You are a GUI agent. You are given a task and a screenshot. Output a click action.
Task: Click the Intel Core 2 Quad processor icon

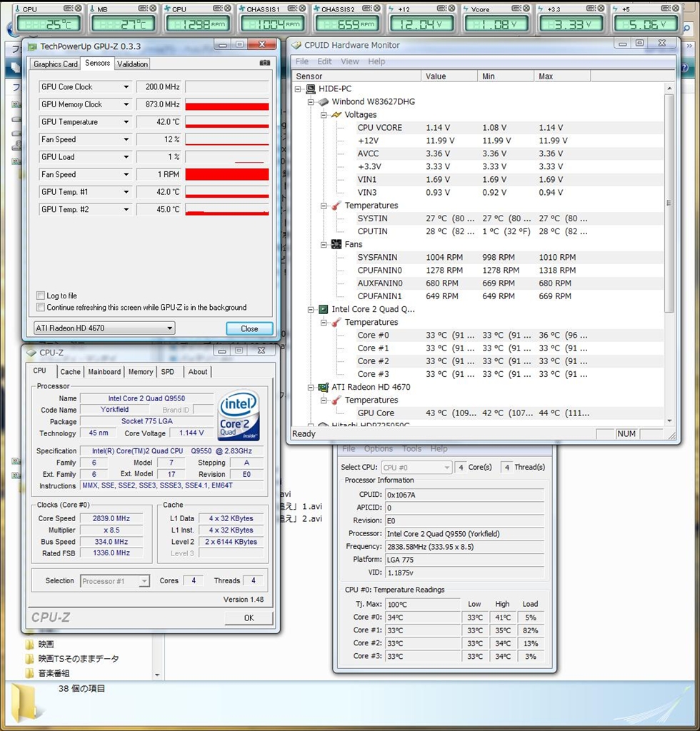pyautogui.click(x=323, y=309)
